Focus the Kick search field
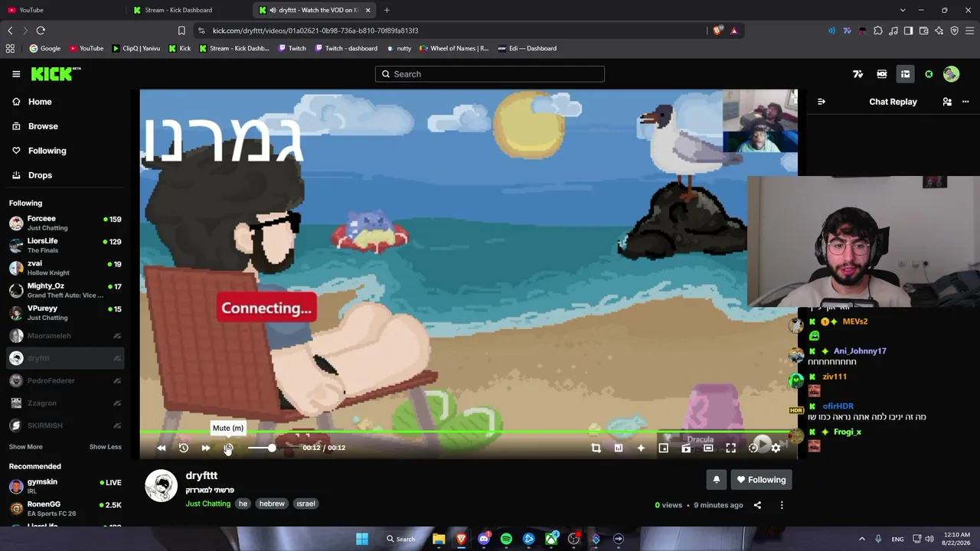This screenshot has height=551, width=980. [490, 74]
